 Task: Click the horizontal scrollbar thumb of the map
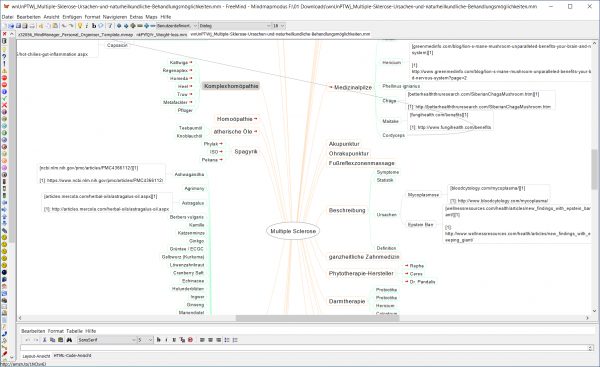(318, 318)
